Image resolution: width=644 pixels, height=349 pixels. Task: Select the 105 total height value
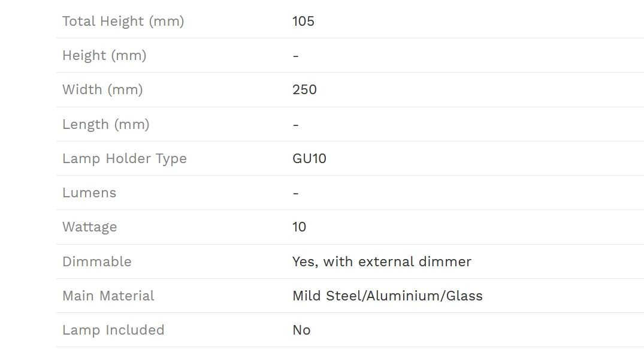[303, 22]
